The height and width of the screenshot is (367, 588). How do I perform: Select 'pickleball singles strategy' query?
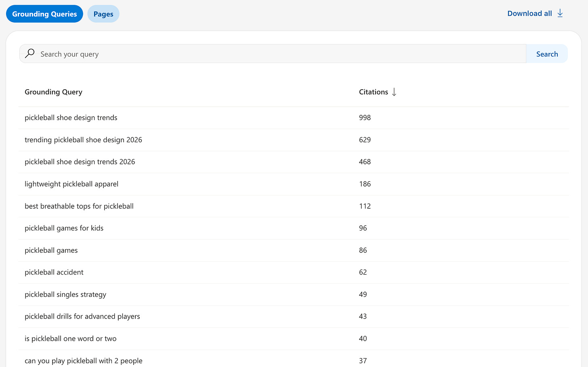click(65, 294)
